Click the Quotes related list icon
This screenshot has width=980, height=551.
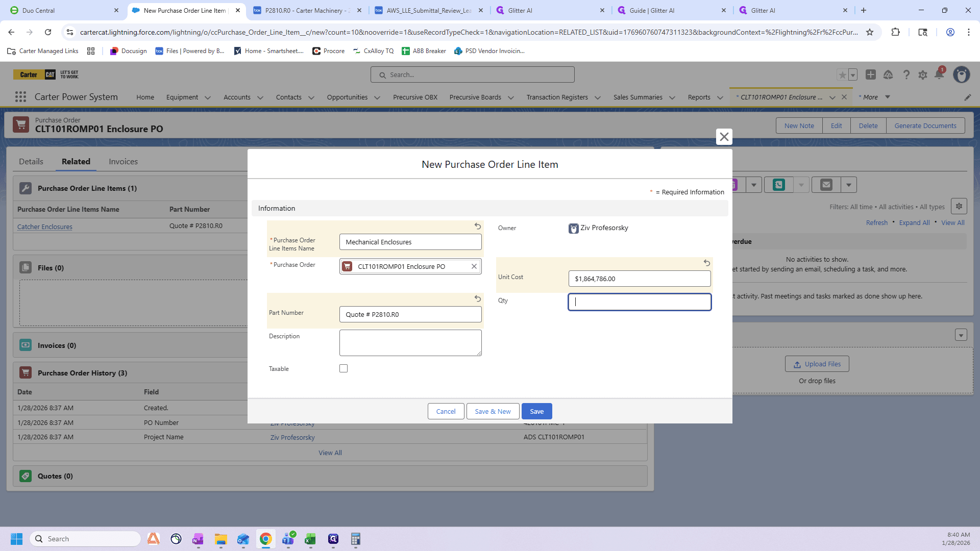click(26, 476)
